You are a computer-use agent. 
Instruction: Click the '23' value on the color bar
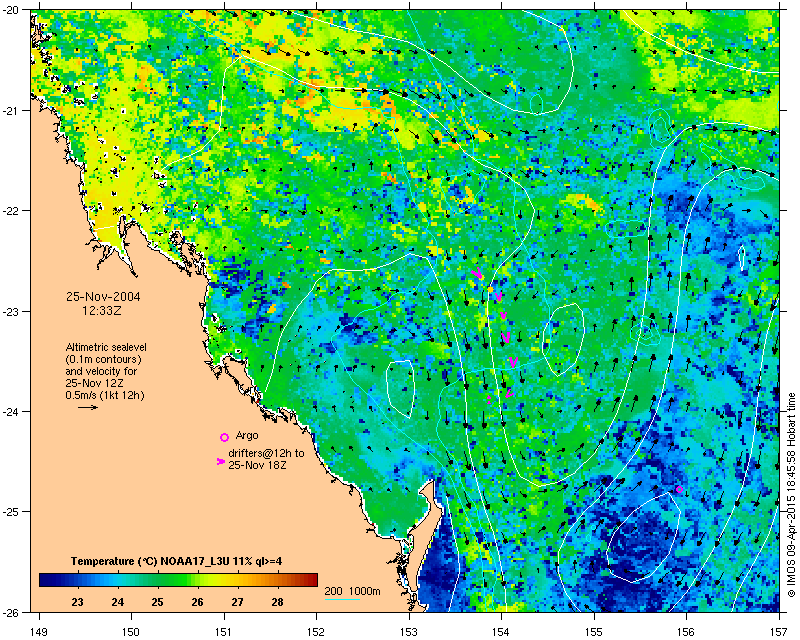tap(77, 602)
